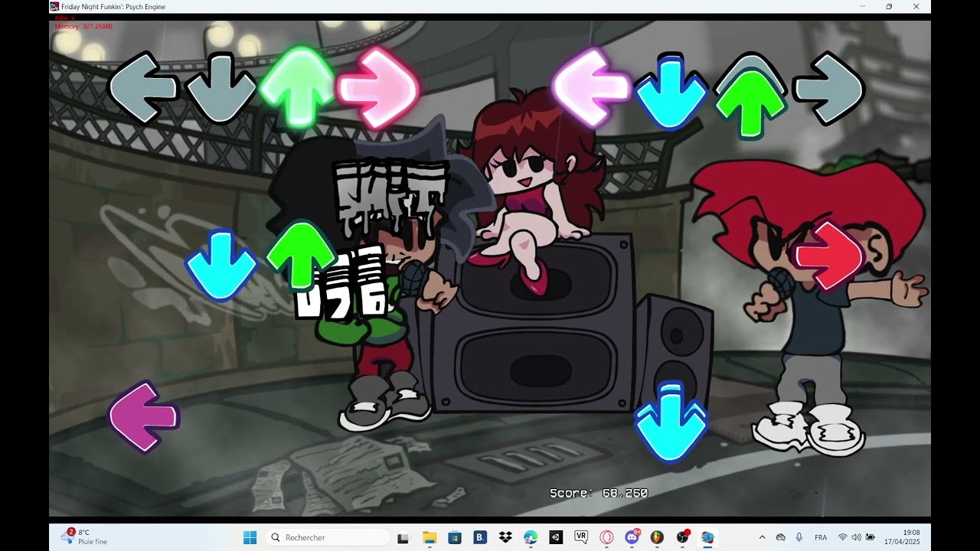Open the Wi-Fi network tray icon
The image size is (980, 551).
pyautogui.click(x=842, y=537)
